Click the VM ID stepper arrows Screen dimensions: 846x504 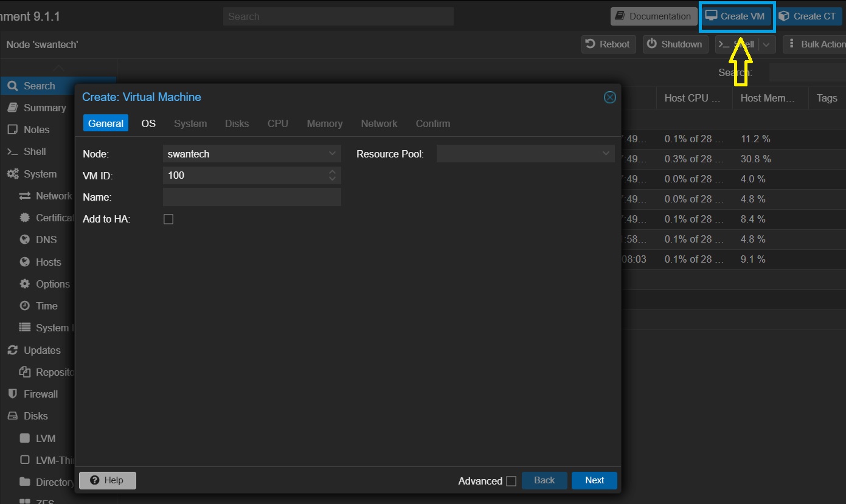coord(332,175)
